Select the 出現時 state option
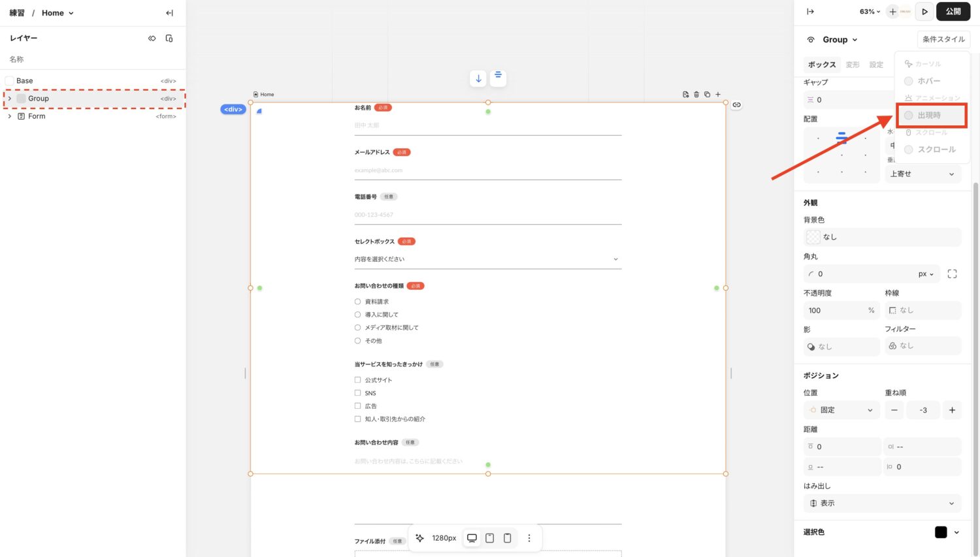 coord(928,116)
